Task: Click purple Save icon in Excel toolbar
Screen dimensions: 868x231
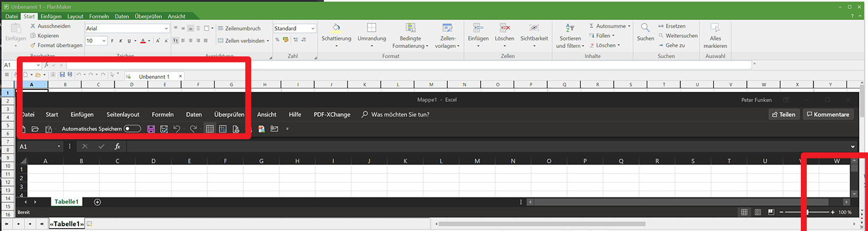Action: (x=151, y=128)
